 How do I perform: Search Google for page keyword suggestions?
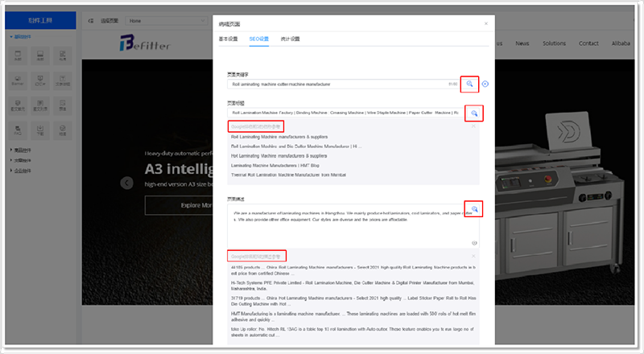[469, 84]
